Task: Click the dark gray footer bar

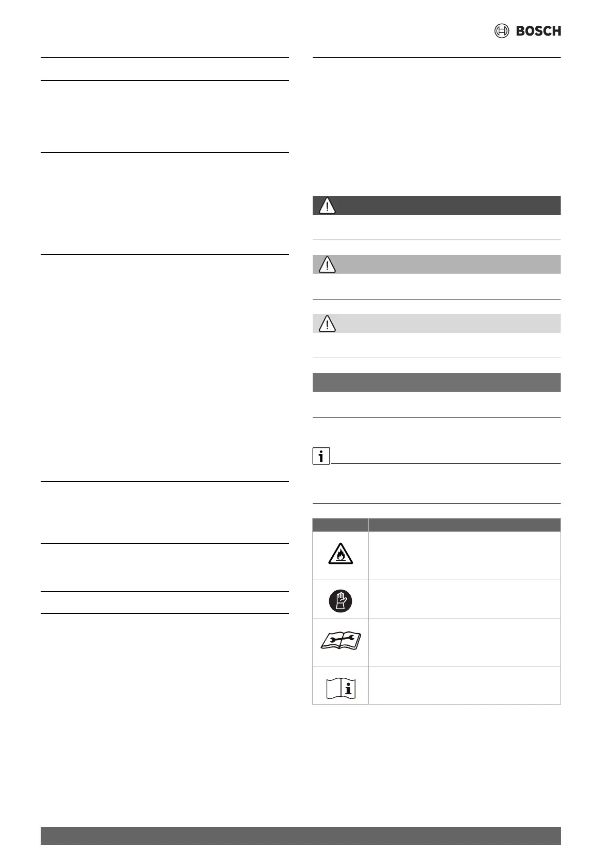Action: [x=300, y=836]
